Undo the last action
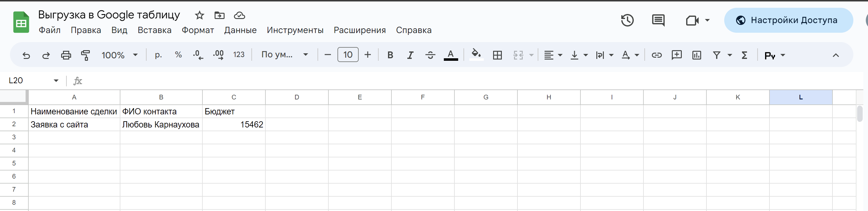This screenshot has height=211, width=868. 26,55
